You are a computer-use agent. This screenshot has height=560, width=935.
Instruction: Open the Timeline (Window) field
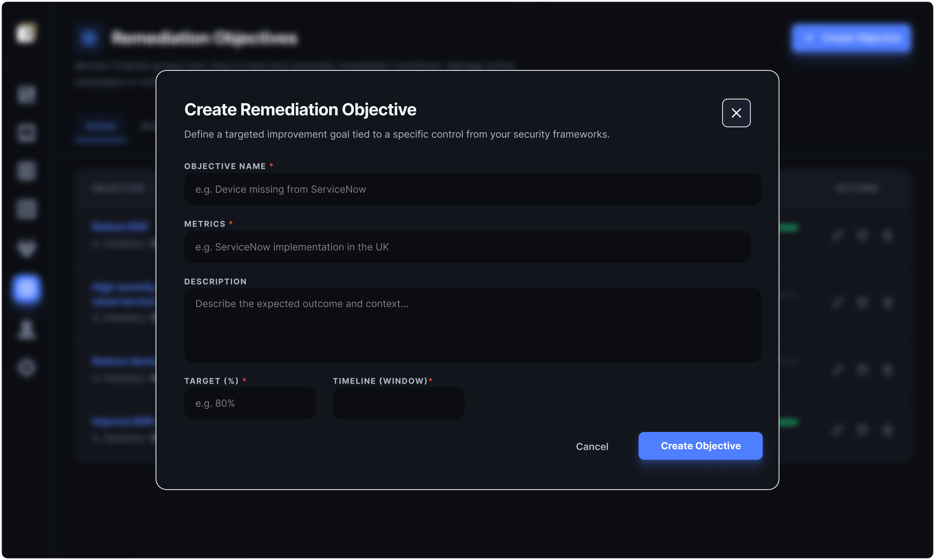pos(398,403)
